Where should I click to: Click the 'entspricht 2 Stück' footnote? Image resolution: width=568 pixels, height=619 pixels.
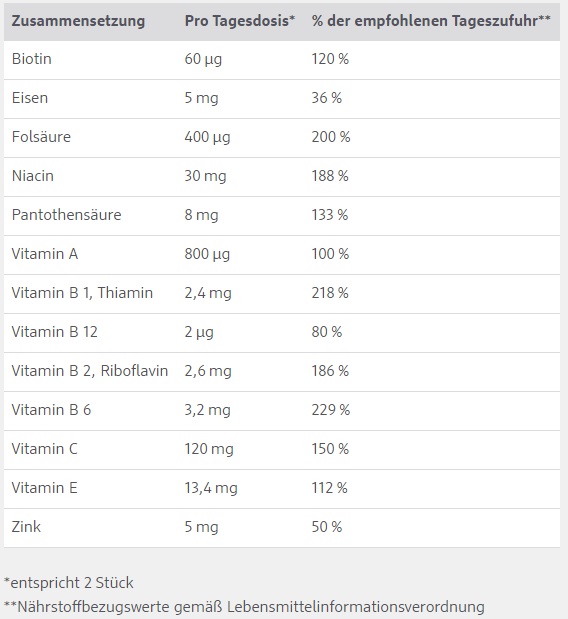click(x=69, y=583)
